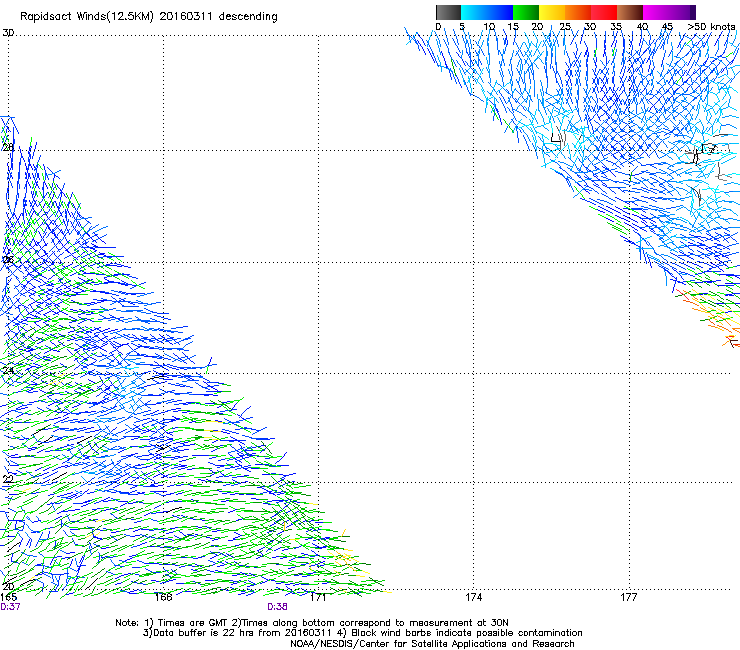Pick the red 30–35 knots color segment
Image resolution: width=740 pixels, height=650 pixels.
[x=604, y=12]
